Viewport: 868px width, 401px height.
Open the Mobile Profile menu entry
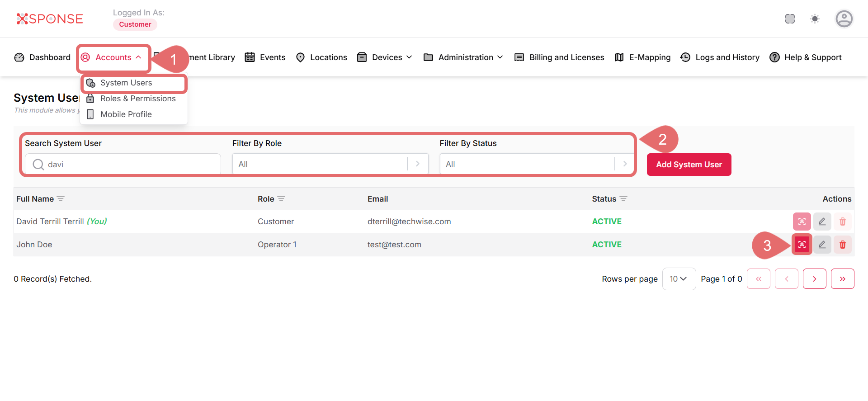(x=126, y=114)
